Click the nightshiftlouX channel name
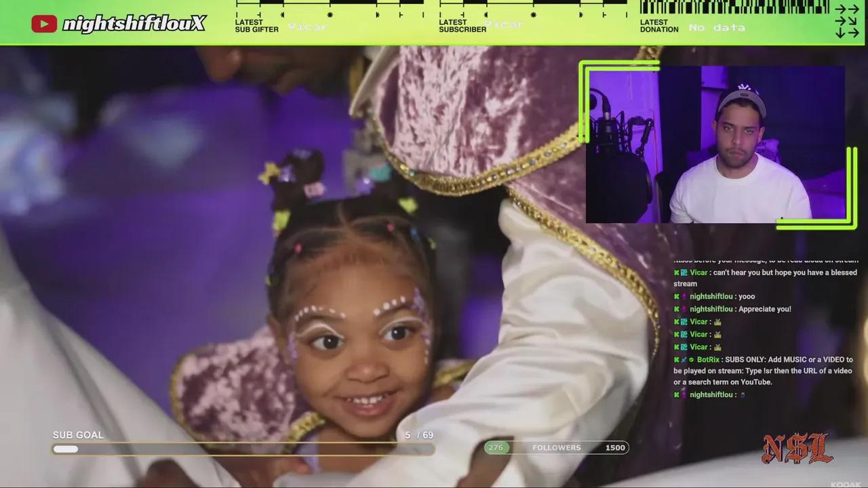Viewport: 868px width, 488px height. [x=134, y=24]
